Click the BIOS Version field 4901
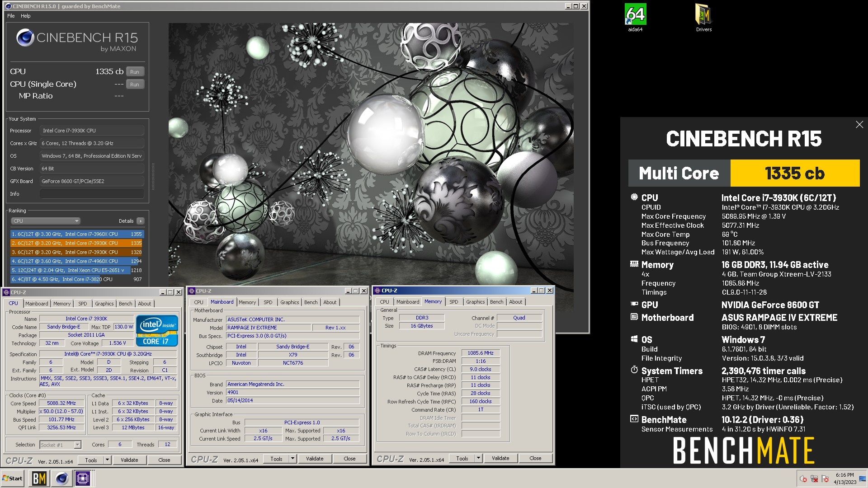 [292, 393]
